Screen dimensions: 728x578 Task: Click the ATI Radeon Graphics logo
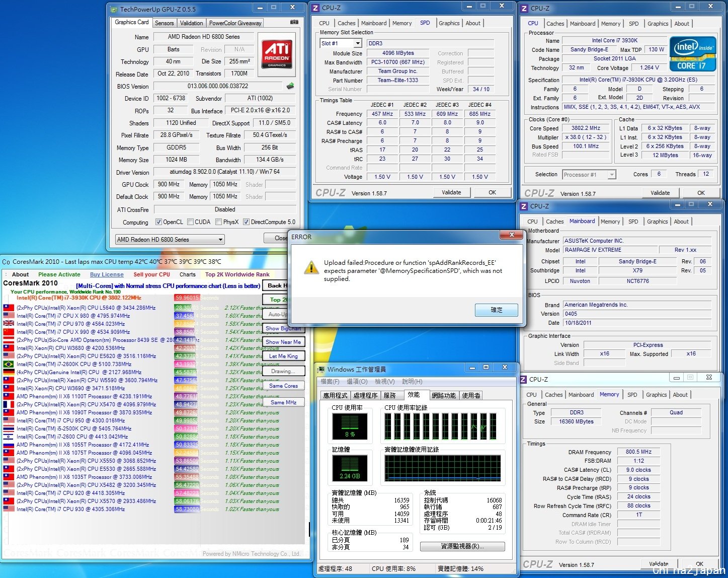pos(277,55)
